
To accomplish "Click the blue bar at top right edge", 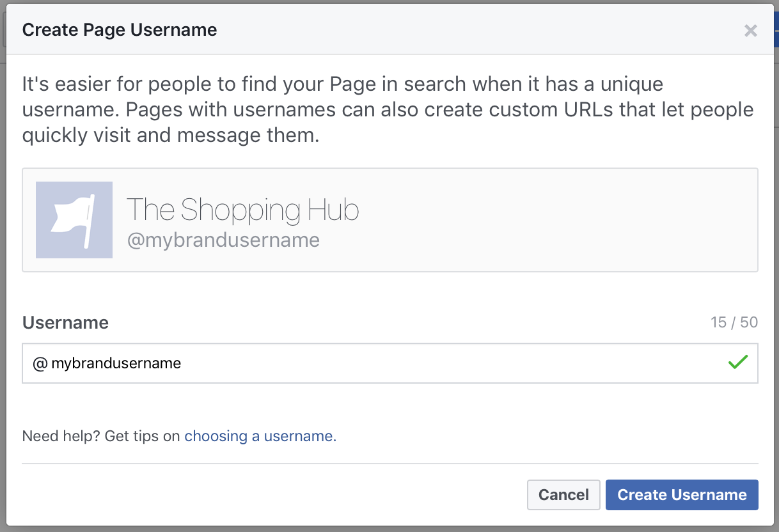I will click(776, 29).
